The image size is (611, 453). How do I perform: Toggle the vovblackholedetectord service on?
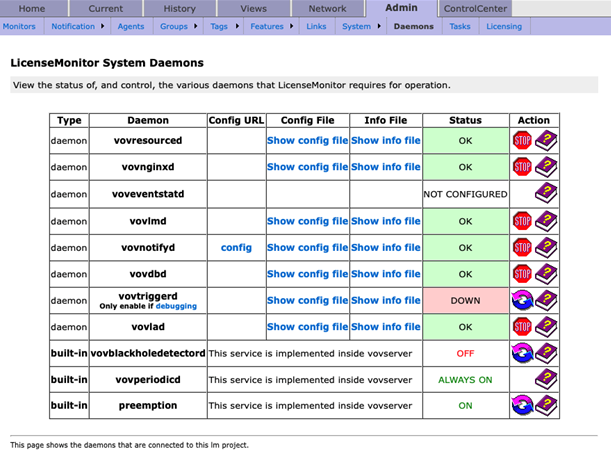point(522,353)
